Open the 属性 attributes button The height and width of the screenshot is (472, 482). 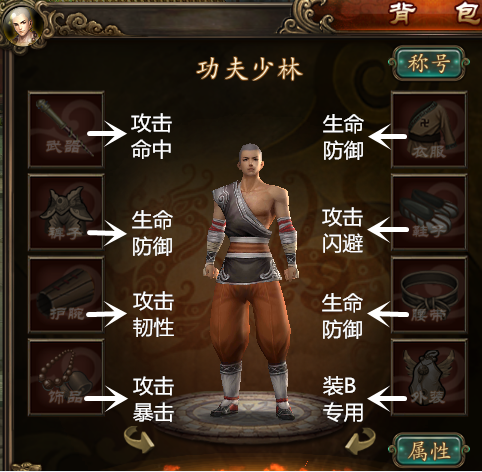click(x=429, y=450)
